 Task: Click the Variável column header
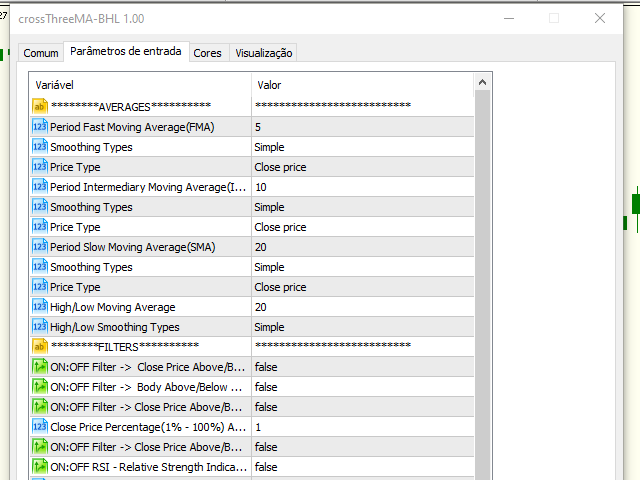140,85
